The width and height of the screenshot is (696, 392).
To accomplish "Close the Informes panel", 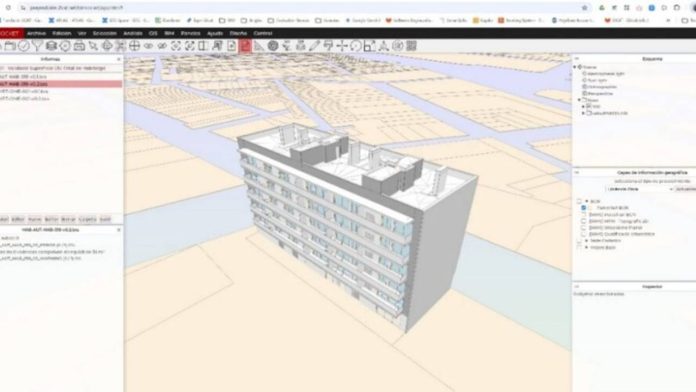I will tap(119, 59).
